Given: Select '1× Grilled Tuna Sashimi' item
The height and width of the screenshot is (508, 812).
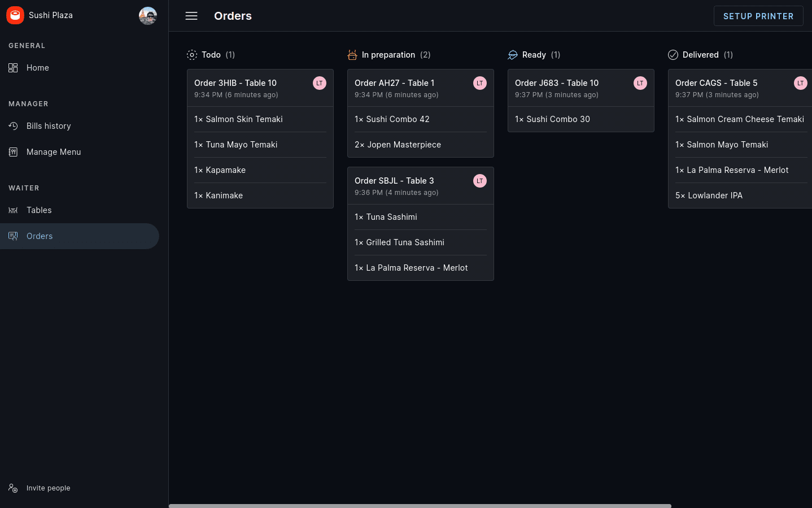Looking at the screenshot, I should (421, 242).
